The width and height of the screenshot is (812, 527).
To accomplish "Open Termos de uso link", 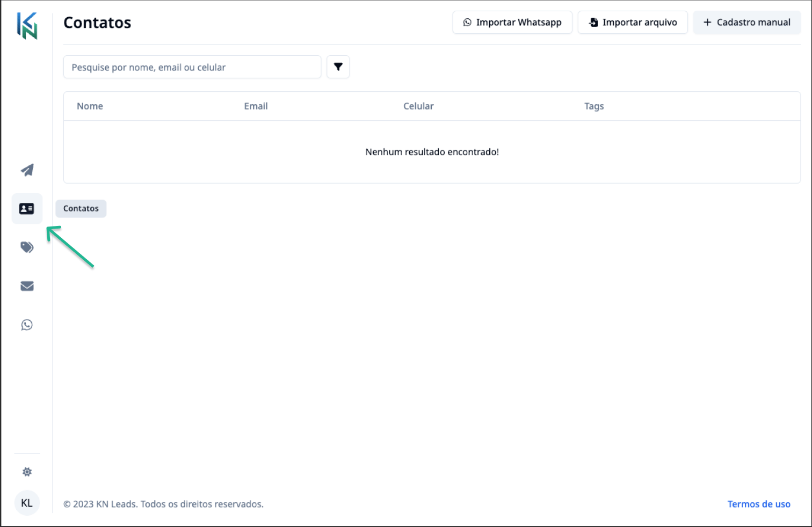I will [x=759, y=504].
